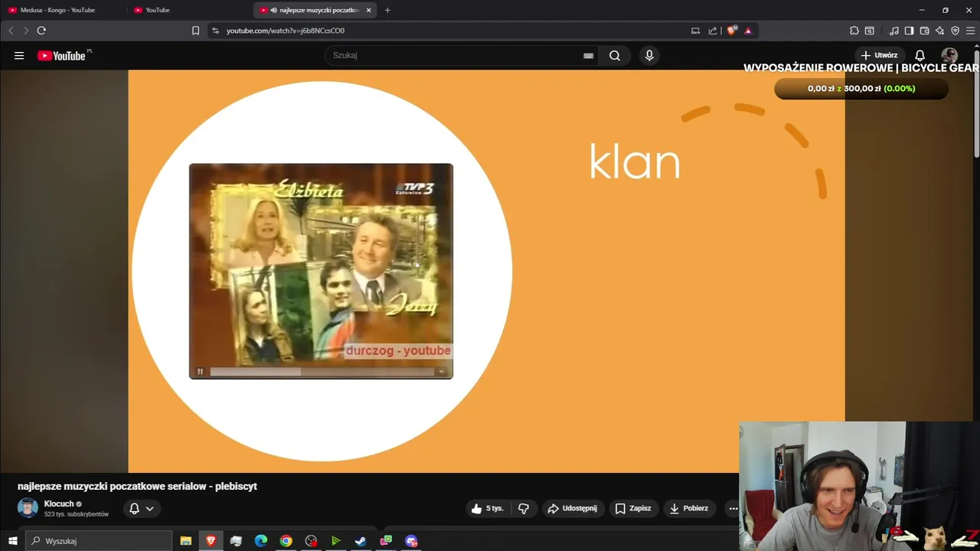
Task: Open Brave Wallet icon
Action: pyautogui.click(x=924, y=31)
